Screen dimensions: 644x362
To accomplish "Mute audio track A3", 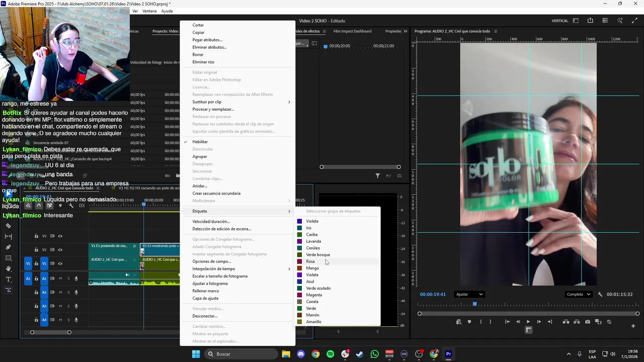I will click(60, 306).
